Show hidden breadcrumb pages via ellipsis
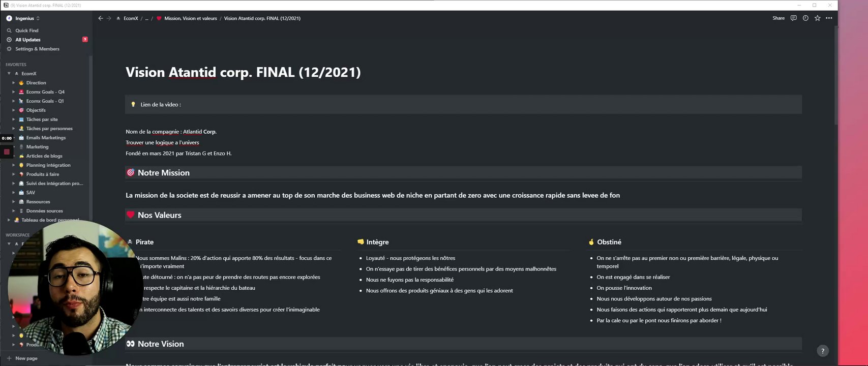The width and height of the screenshot is (868, 366). tap(146, 18)
